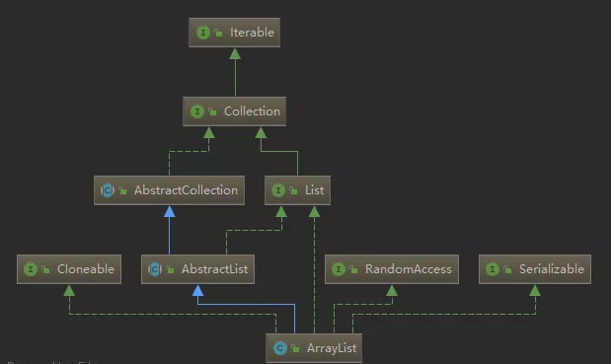This screenshot has height=364, width=612.
Task: Click the public lock icon on ArrayList
Action: [295, 348]
